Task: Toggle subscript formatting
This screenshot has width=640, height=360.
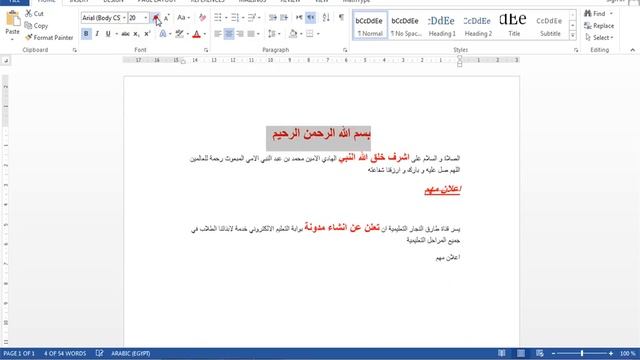Action: click(136, 34)
